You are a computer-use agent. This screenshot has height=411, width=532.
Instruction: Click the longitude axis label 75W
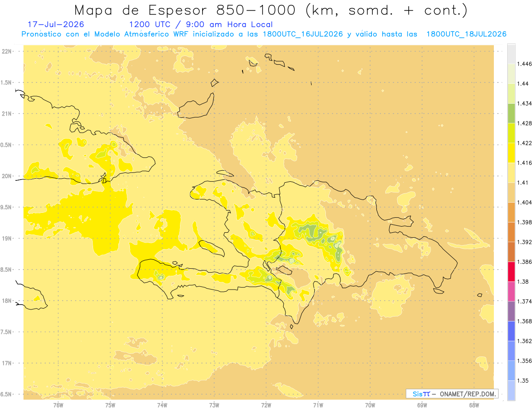coord(110,405)
